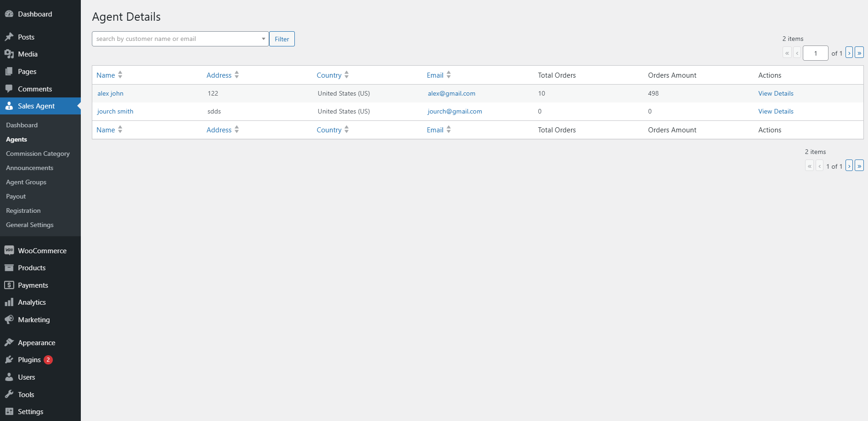This screenshot has width=868, height=421.
Task: Click alex john's 'United States (US)' cell
Action: 344,93
